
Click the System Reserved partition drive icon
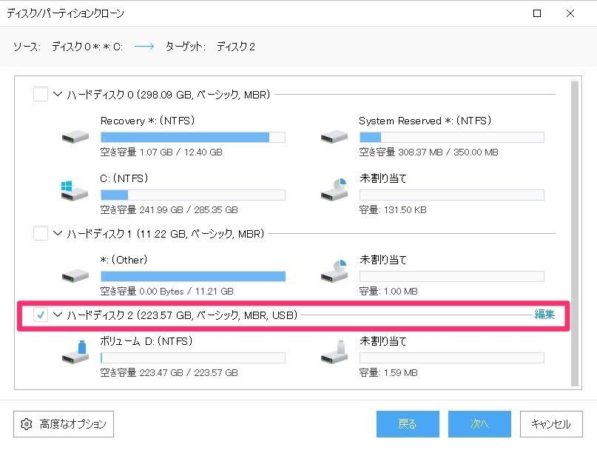pyautogui.click(x=334, y=136)
